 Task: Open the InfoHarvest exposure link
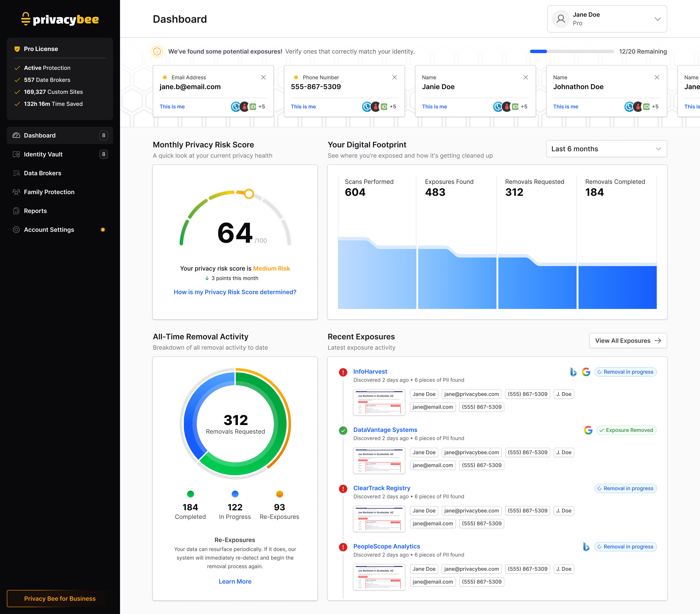(x=370, y=372)
